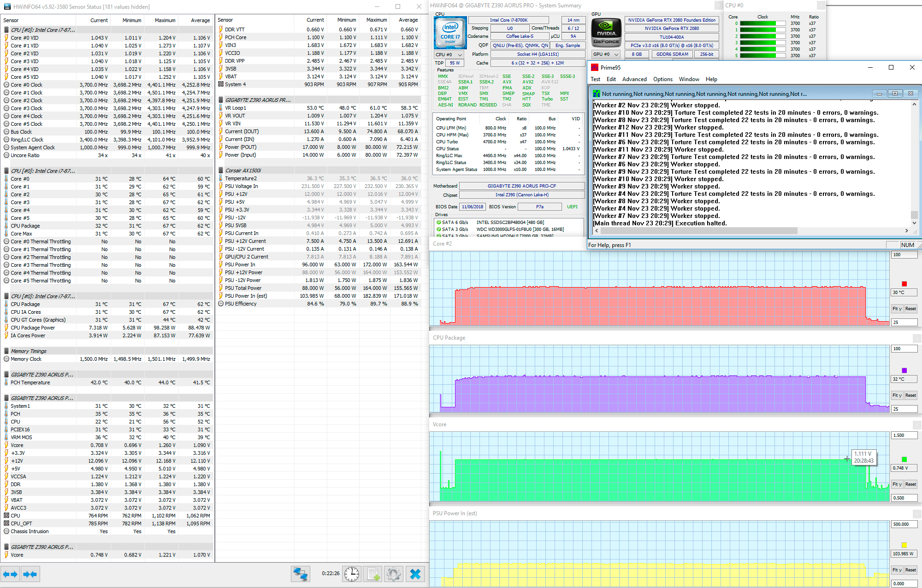Screen dimensions: 922x588
Task: Click Fit y button on Core #2 graph
Action: pos(896,309)
